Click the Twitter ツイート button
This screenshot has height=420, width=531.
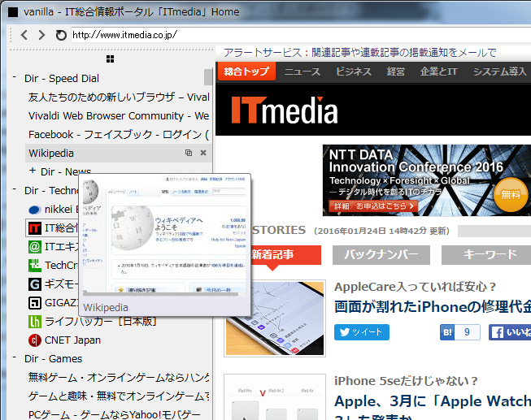(x=362, y=332)
